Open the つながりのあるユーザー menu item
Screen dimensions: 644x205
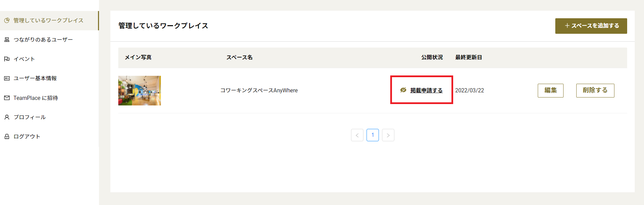point(43,40)
